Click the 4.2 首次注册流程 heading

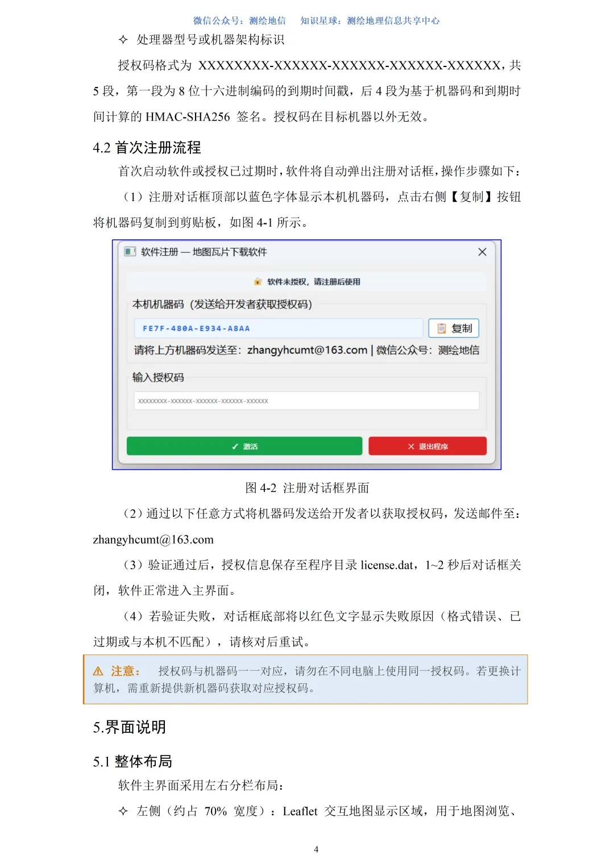pyautogui.click(x=147, y=148)
